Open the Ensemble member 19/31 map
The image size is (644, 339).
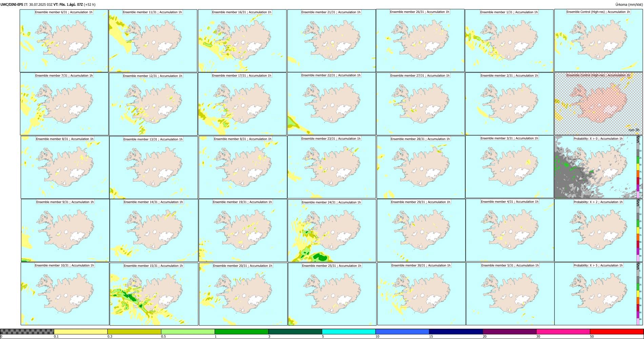coord(243,231)
